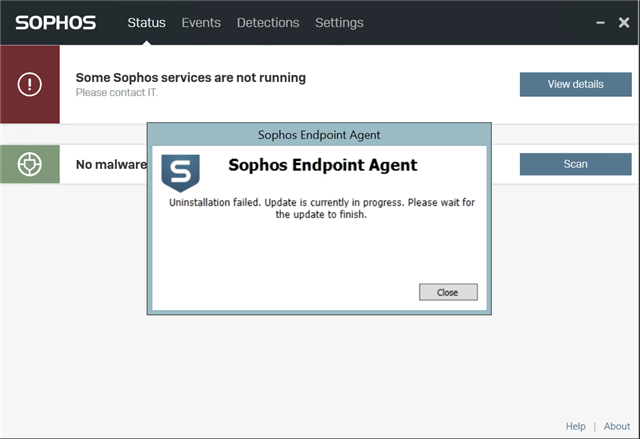This screenshot has width=640, height=439.
Task: Click View details button
Action: (576, 84)
